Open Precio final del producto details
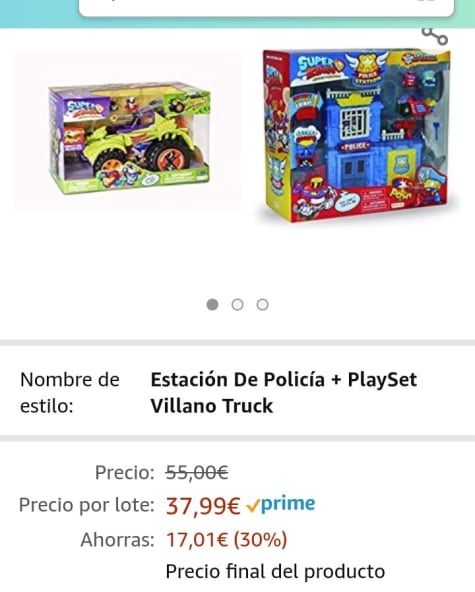Viewport: 475px width, 592px height. tap(275, 571)
